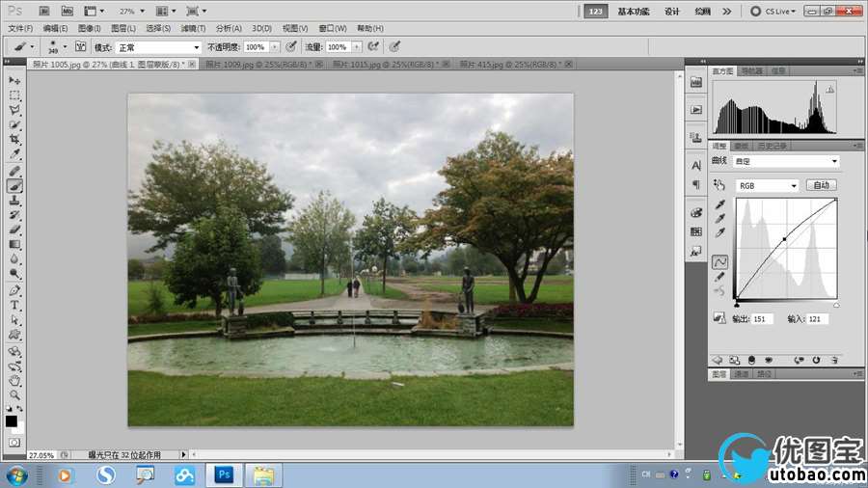Open the Paragraph panel icon in the dock

695,185
